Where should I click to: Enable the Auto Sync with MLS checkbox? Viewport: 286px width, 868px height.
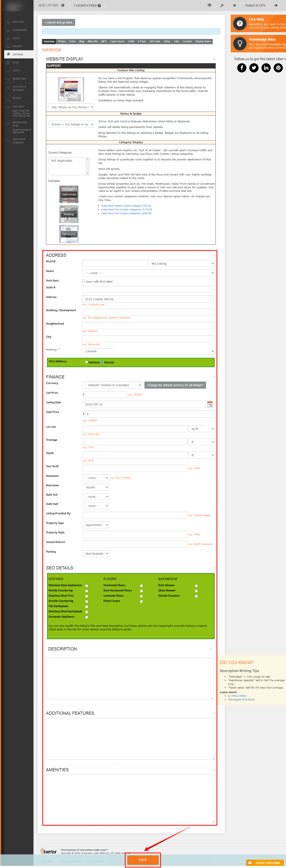[84, 281]
